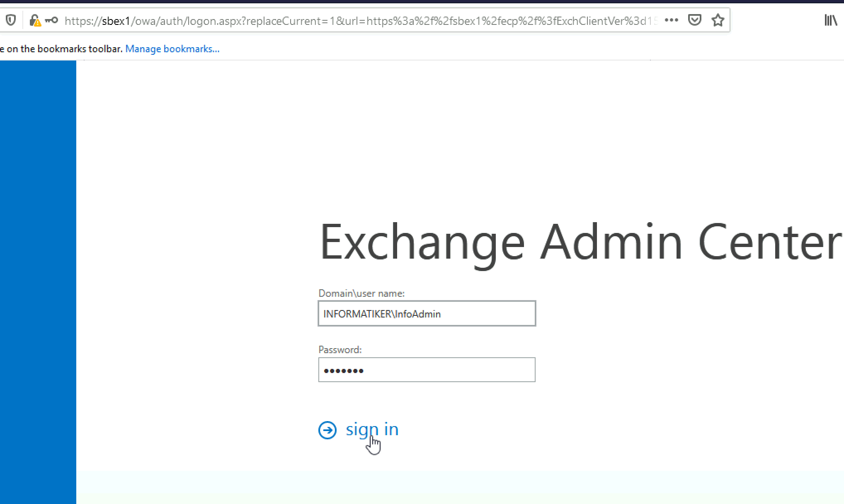Bookmark this page with the star icon
This screenshot has width=844, height=504.
point(718,20)
